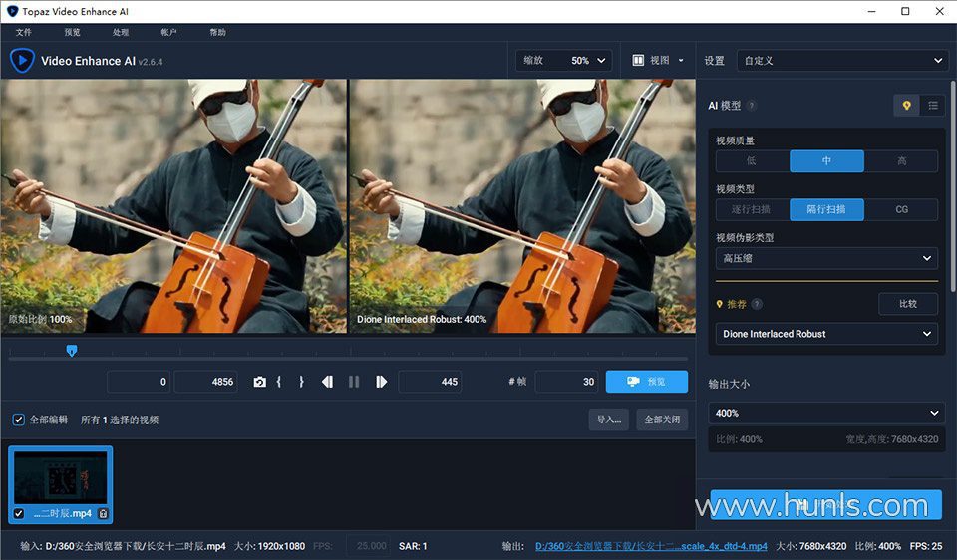Set trim start with left brace icon
This screenshot has width=957, height=560.
[x=279, y=382]
